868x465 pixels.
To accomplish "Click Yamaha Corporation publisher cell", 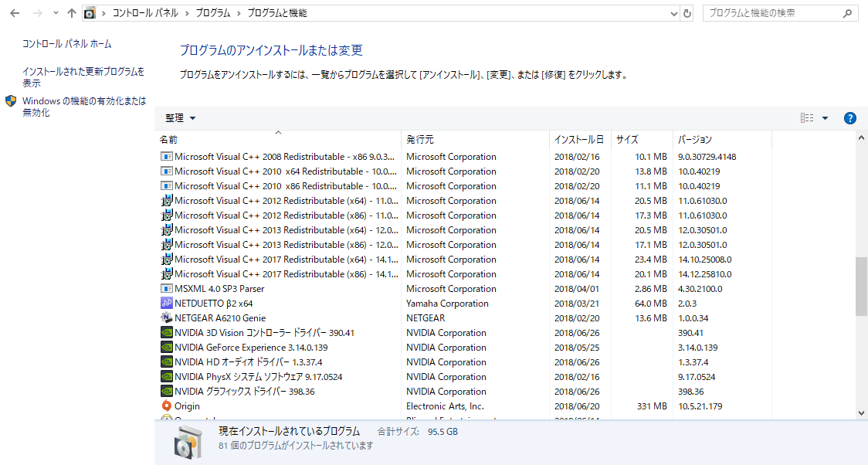I will (447, 304).
